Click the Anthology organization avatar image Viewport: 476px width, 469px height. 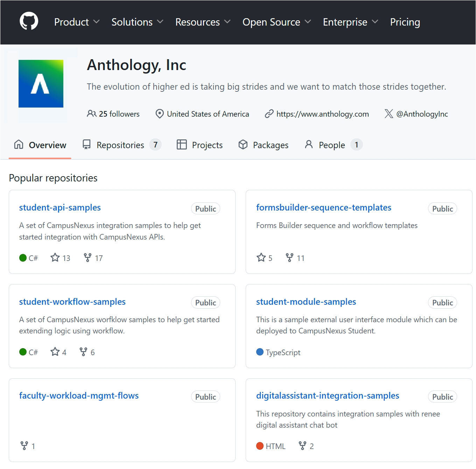pyautogui.click(x=41, y=84)
